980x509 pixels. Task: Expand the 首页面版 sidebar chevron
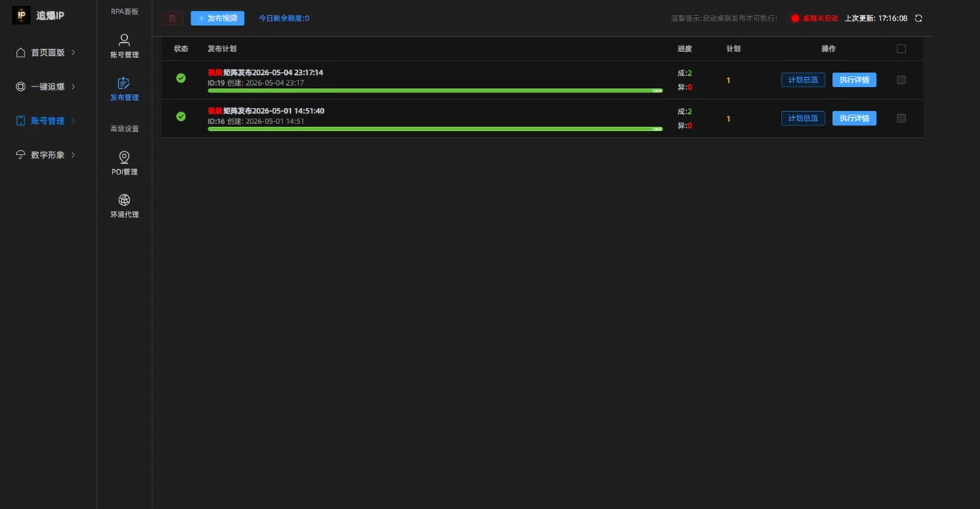tap(73, 53)
